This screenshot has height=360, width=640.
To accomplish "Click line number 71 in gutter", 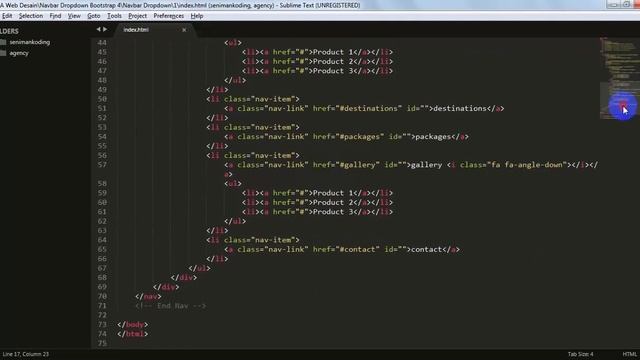I will [102, 305].
